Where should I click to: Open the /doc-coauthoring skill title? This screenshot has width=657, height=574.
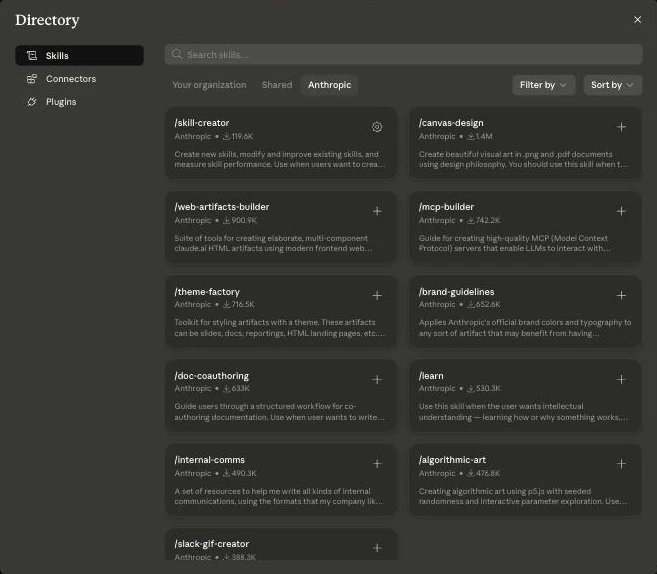tap(212, 376)
